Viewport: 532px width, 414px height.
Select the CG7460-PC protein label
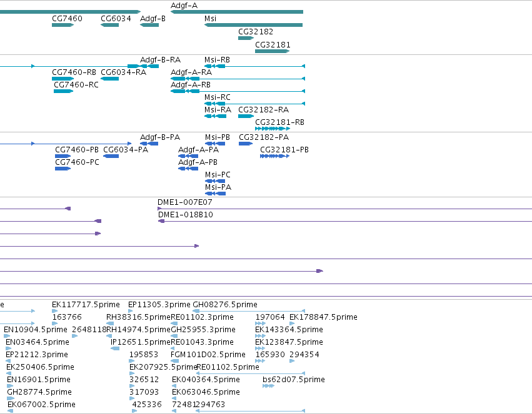[77, 162]
